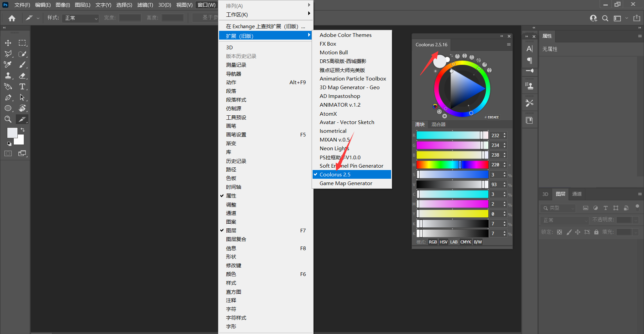Click the H hue slider in Coolorus
The height and width of the screenshot is (334, 644).
click(452, 165)
